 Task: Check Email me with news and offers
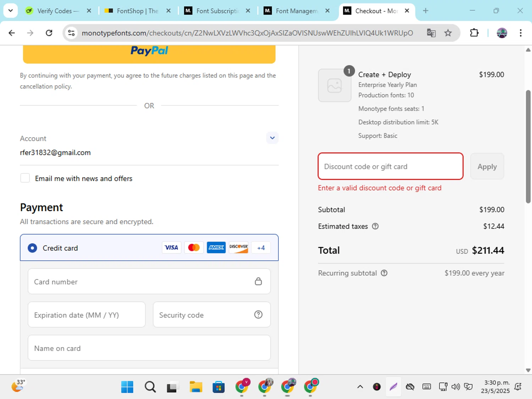click(x=25, y=178)
